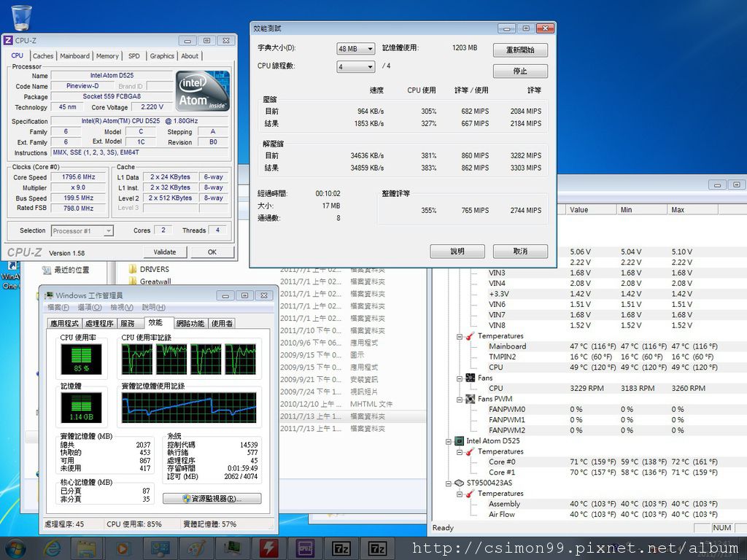Collapse the Intel Atom D525 node
Image resolution: width=747 pixels, height=560 pixels.
[449, 441]
